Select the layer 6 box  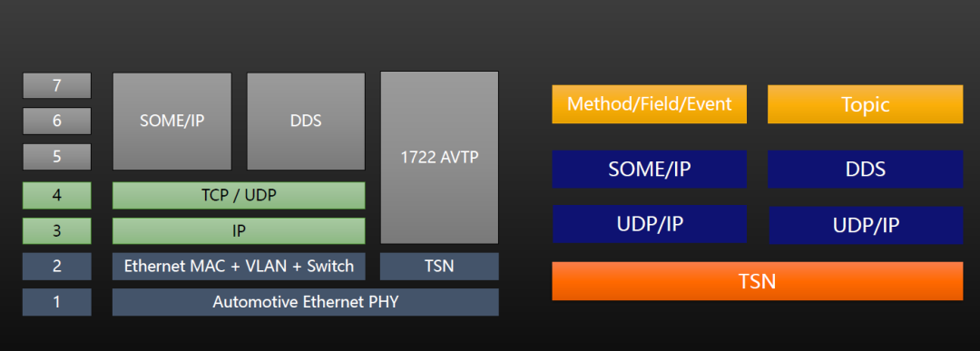click(57, 121)
